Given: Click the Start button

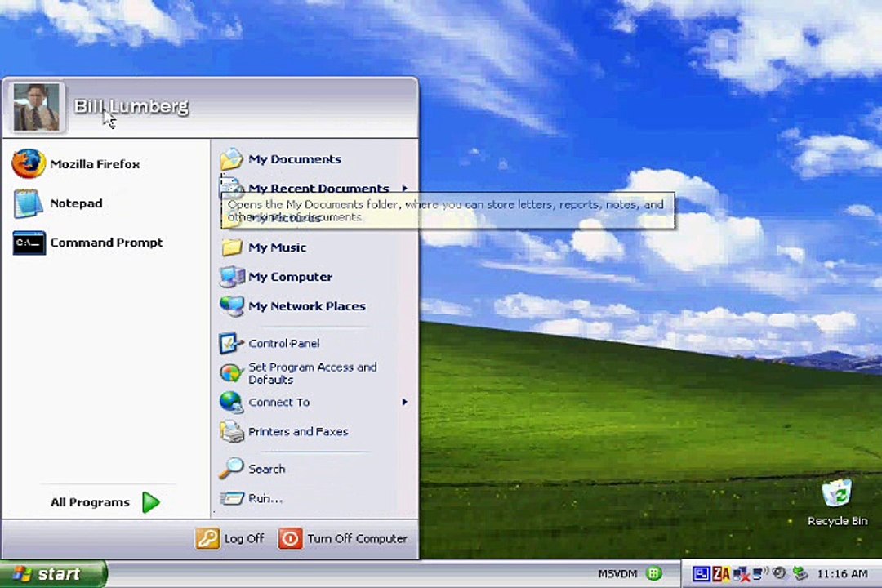Looking at the screenshot, I should 53,574.
